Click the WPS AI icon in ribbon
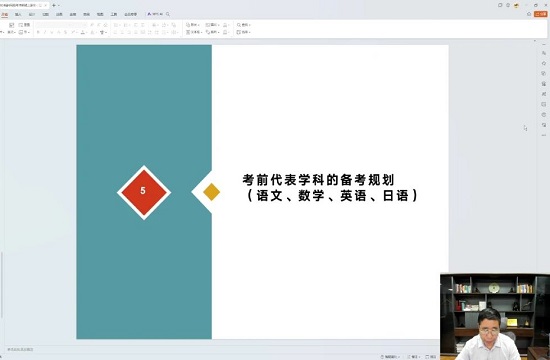550x360 pixels. click(155, 14)
